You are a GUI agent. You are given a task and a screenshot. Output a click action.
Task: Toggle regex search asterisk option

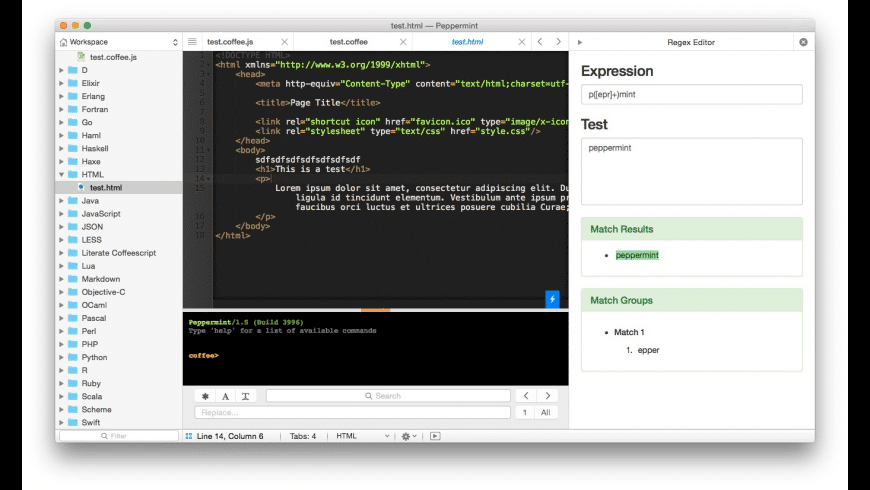[205, 396]
